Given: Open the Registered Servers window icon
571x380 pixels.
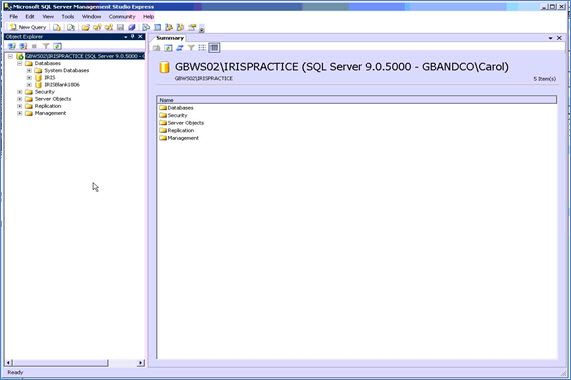Looking at the screenshot, I should click(146, 27).
